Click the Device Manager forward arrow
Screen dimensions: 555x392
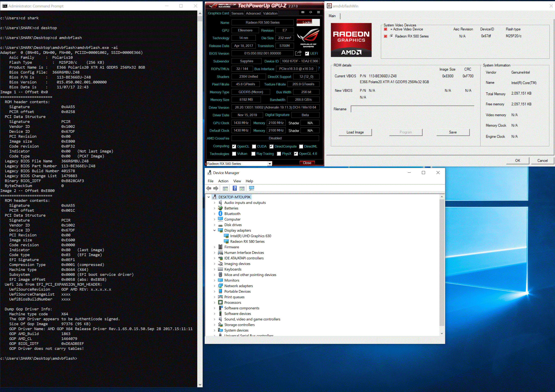216,188
